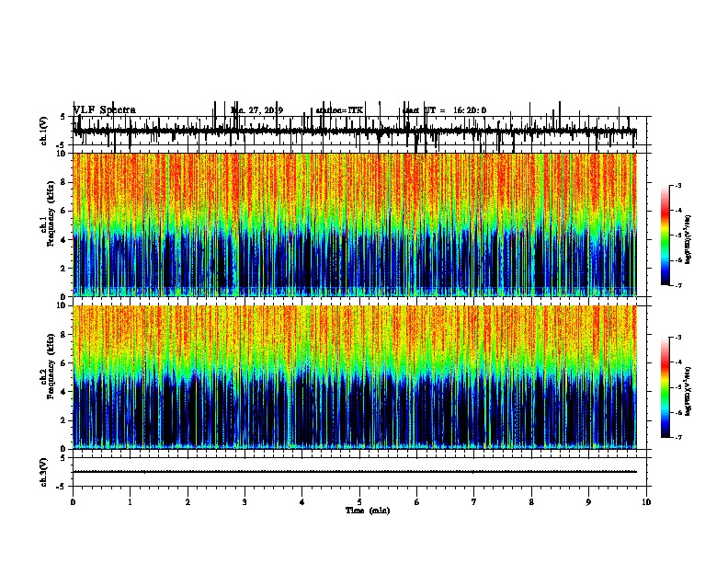Click the ch.1 color scale bar
The image size is (728, 563).
(x=665, y=236)
